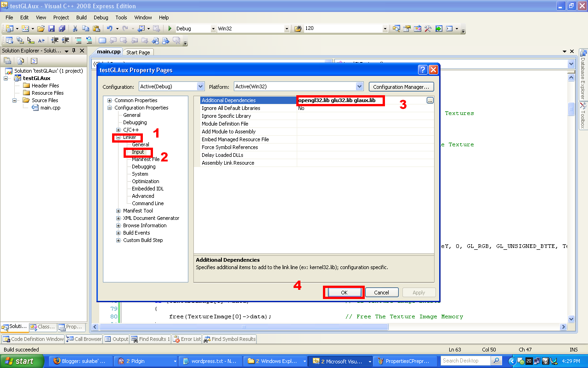Viewport: 588px width, 368px height.
Task: Click the Toggle Bookmark icon
Action: click(102, 40)
